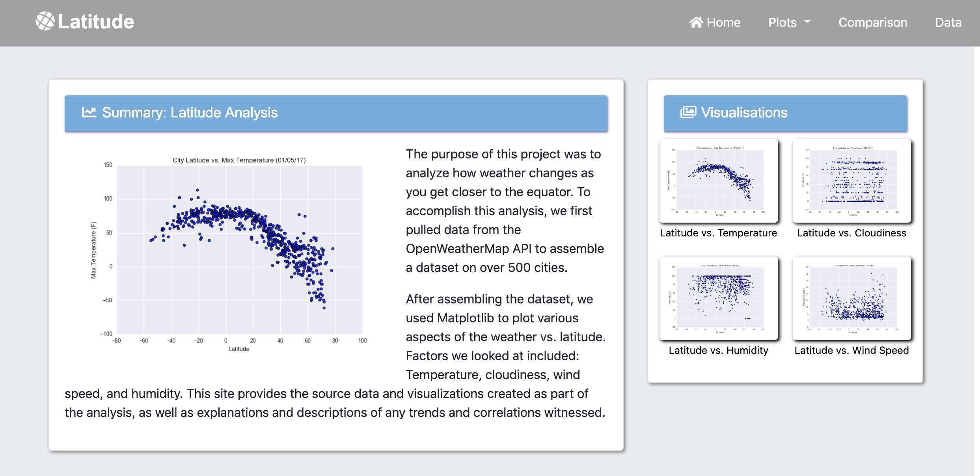Open the Data page
Viewport: 980px width, 476px height.
tap(948, 22)
